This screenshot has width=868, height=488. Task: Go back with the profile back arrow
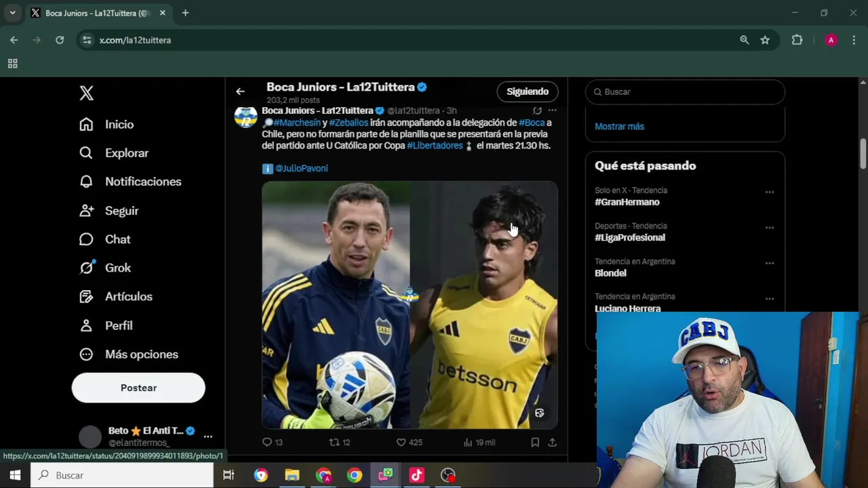[240, 91]
